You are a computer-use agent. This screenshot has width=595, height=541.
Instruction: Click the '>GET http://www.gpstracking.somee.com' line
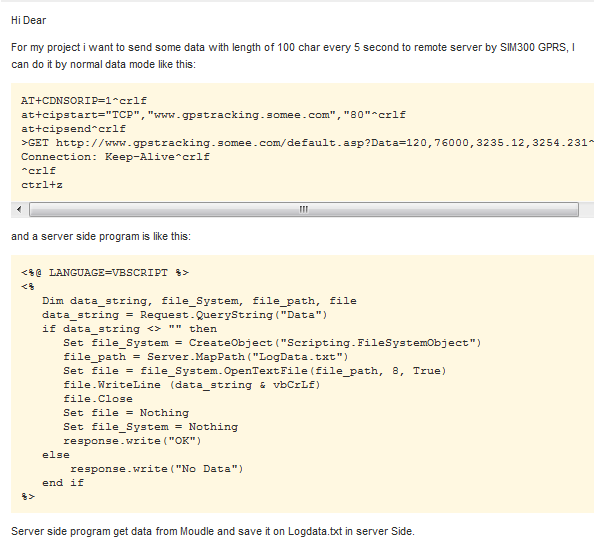pyautogui.click(x=307, y=143)
